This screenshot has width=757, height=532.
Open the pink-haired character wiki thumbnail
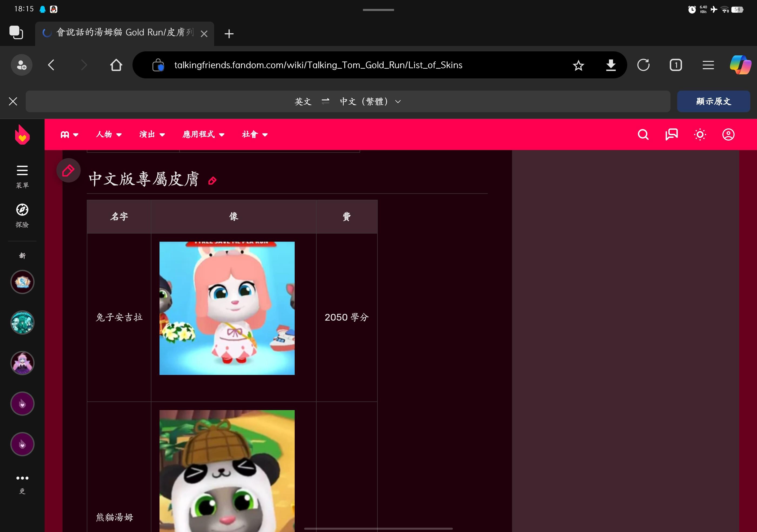22,363
